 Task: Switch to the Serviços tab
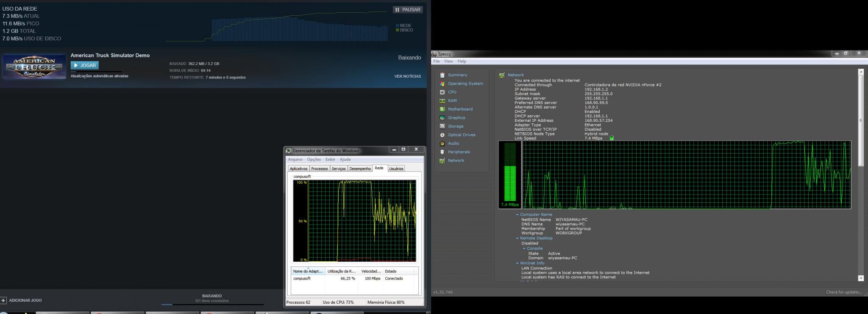tap(339, 168)
